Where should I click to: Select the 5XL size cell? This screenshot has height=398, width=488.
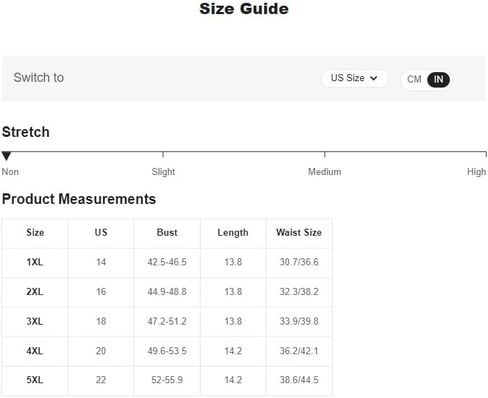(x=35, y=380)
